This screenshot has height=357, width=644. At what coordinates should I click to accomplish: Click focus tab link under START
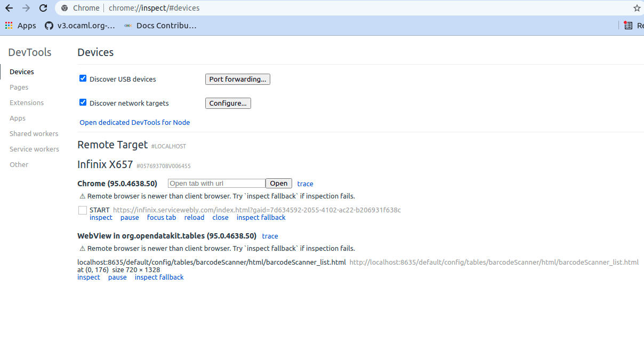pos(162,217)
